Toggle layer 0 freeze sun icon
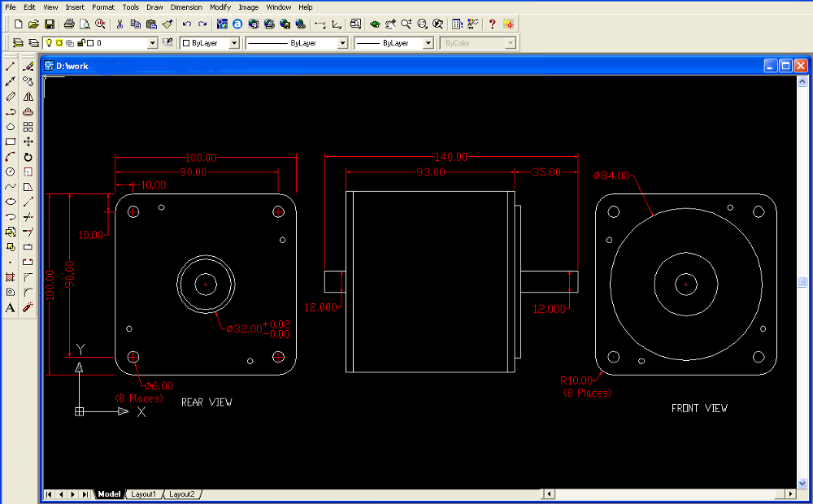Screen dimensions: 813x504 [59, 43]
